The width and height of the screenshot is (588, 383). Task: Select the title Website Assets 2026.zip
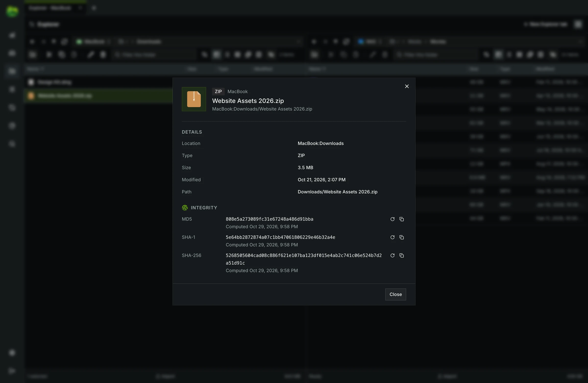[248, 101]
